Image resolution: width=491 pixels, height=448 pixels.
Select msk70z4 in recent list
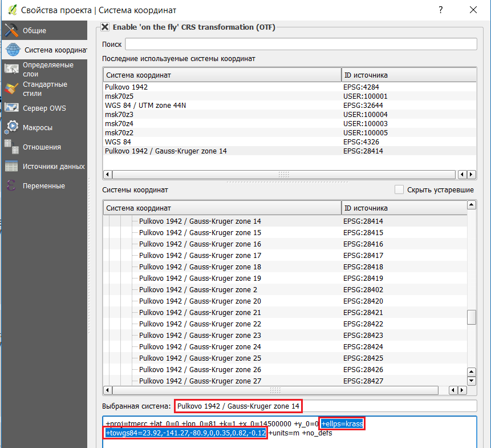[290, 123]
